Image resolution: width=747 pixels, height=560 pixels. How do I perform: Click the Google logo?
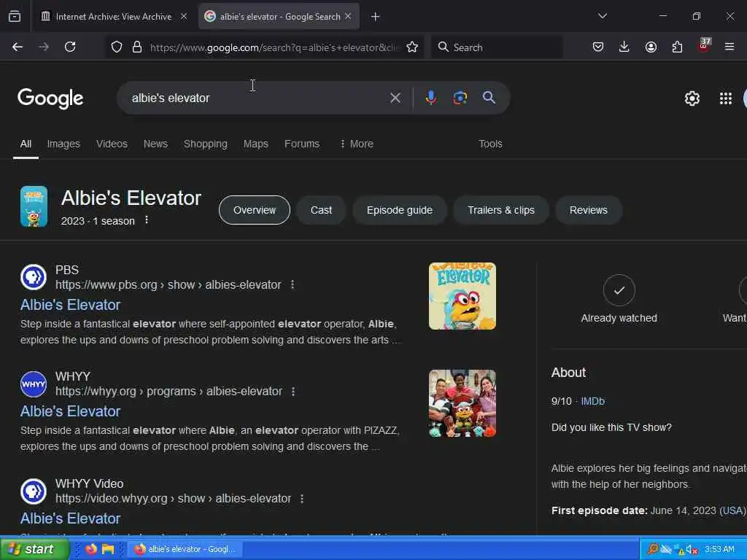[x=50, y=98]
